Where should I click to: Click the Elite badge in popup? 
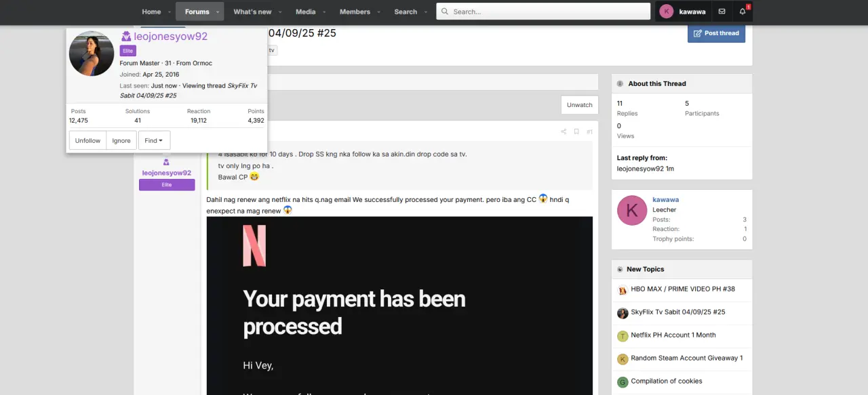coord(128,51)
